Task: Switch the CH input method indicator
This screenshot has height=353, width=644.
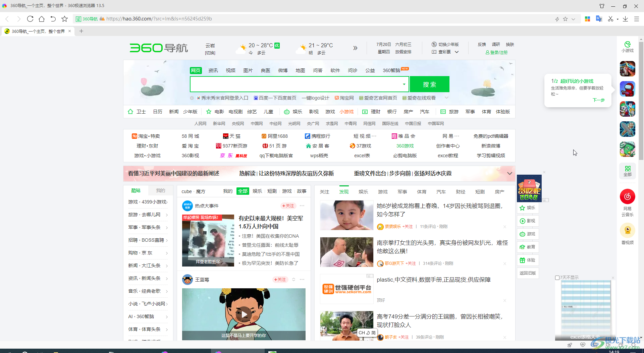Action: tap(367, 333)
